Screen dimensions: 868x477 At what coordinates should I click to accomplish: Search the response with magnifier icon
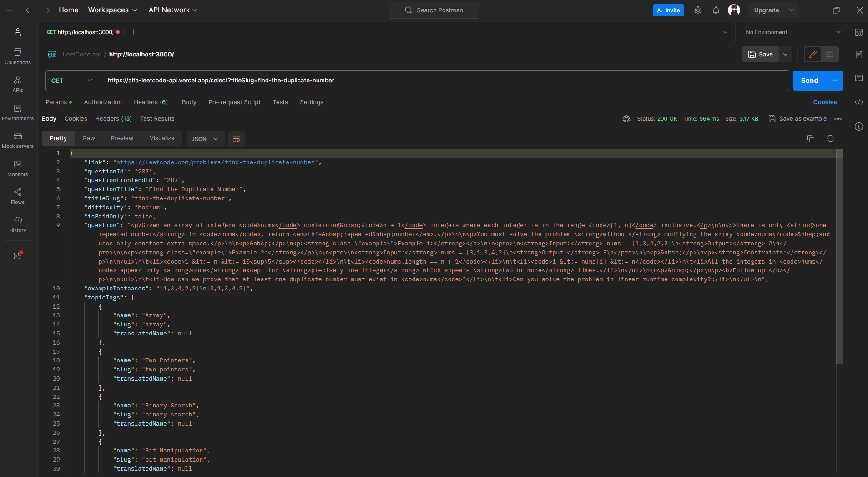[x=831, y=139]
